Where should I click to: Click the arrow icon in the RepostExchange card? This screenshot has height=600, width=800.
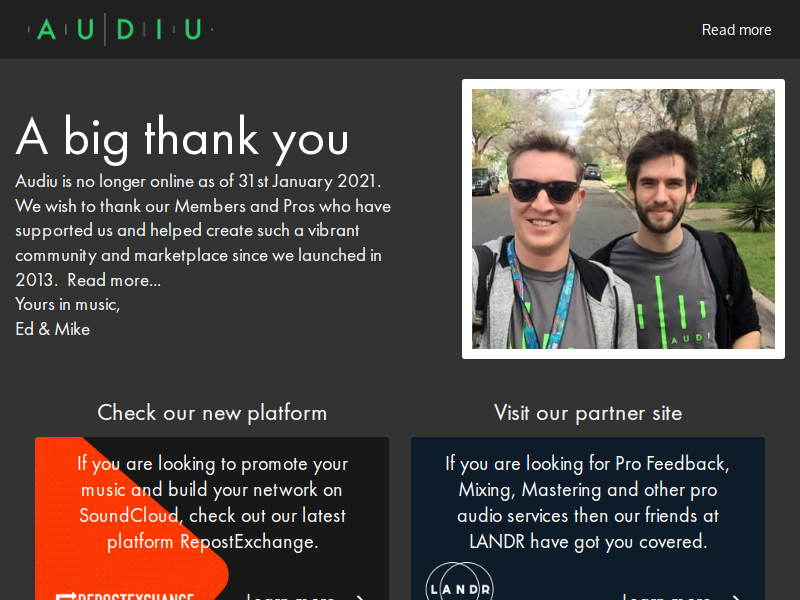pos(360,597)
